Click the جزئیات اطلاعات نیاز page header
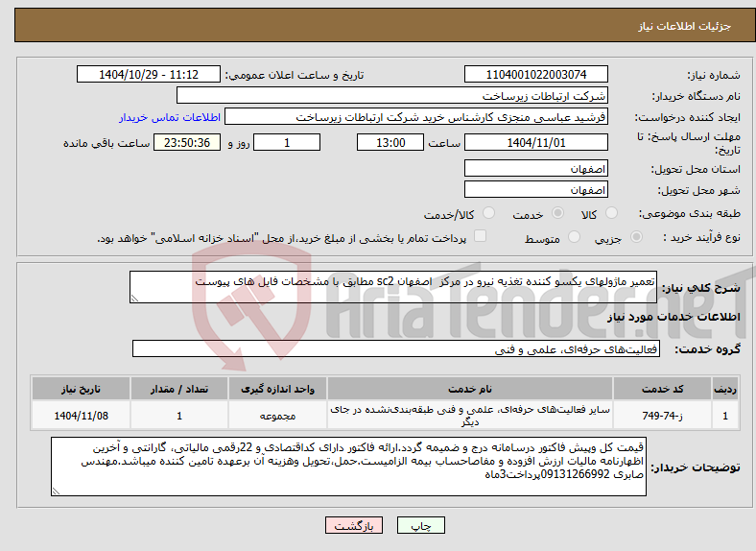This screenshot has height=551, width=756. [x=684, y=26]
